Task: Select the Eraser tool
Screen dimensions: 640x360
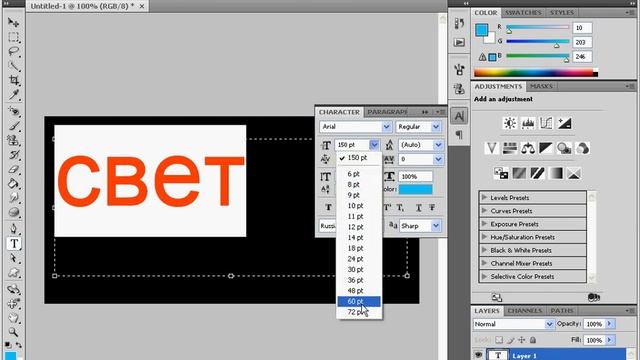Action: [13, 169]
